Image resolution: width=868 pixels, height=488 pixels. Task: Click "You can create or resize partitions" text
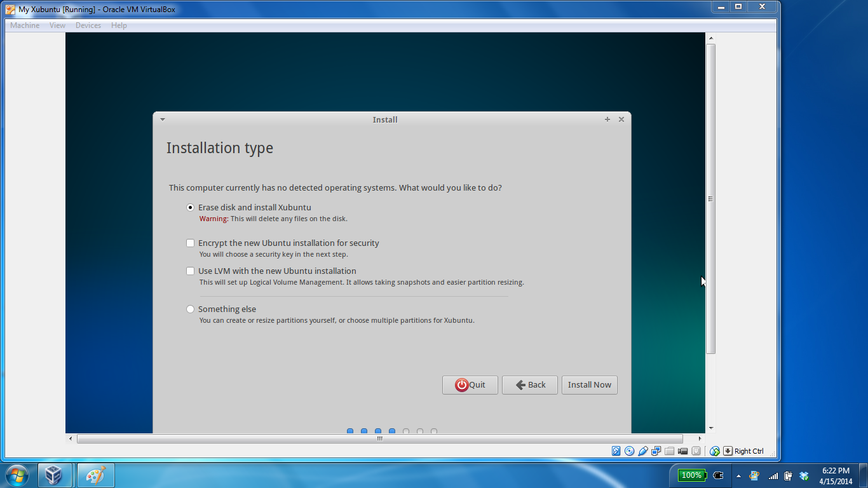[337, 320]
